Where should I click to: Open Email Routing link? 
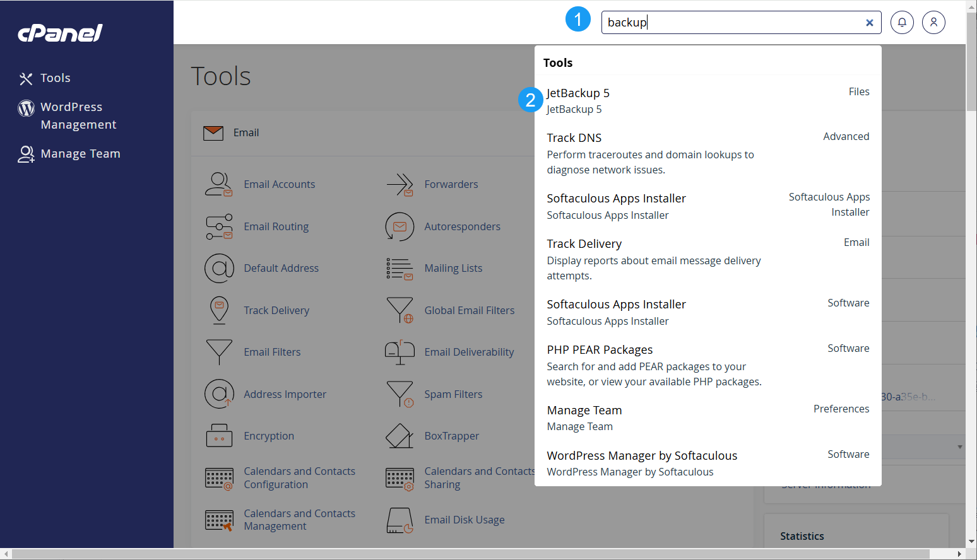pos(276,226)
